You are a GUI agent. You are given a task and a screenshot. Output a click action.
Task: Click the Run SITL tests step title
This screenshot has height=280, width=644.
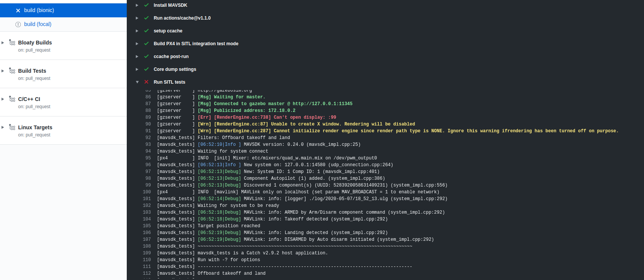click(169, 82)
